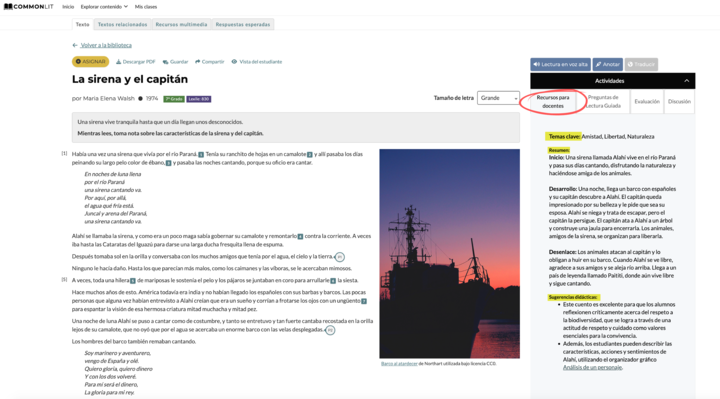Click the Compartir share icon
The width and height of the screenshot is (720, 399).
pos(197,62)
